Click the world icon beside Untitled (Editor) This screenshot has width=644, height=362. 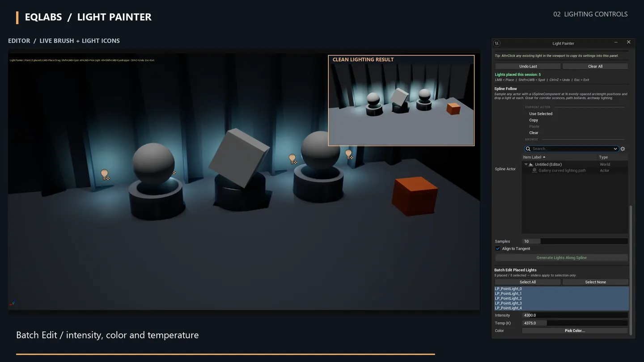[531, 164]
